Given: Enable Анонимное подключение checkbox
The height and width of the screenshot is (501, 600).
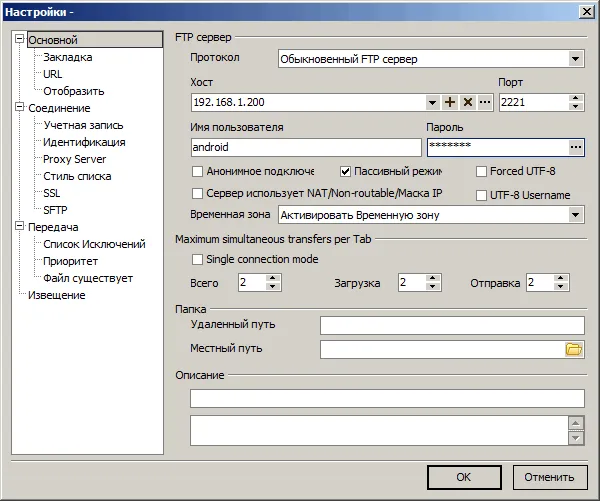Looking at the screenshot, I should point(197,171).
